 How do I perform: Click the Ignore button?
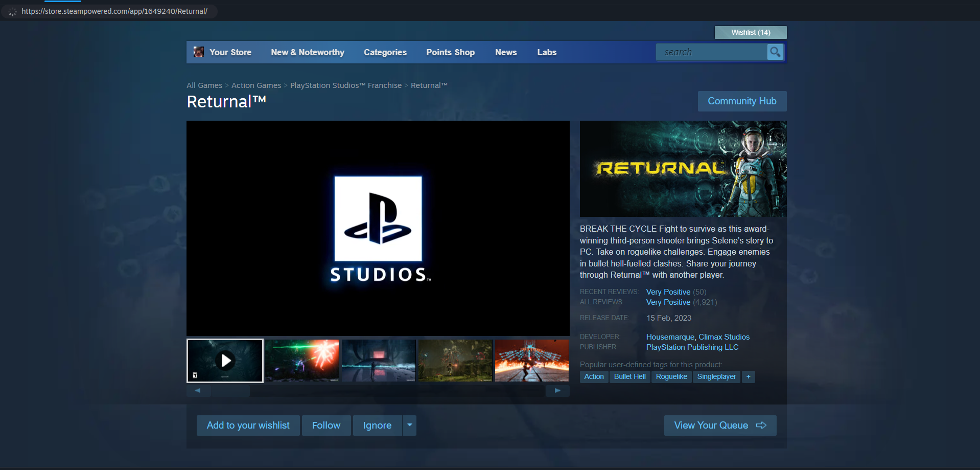[x=377, y=426]
